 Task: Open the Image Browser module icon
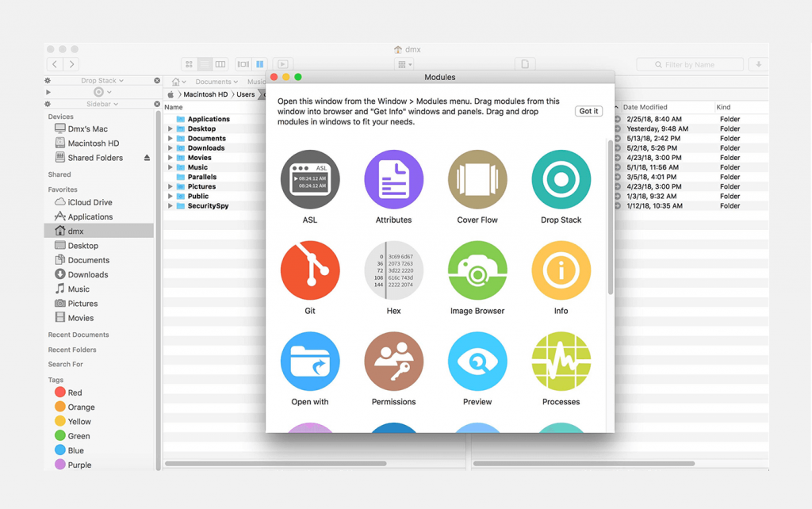[x=477, y=270]
